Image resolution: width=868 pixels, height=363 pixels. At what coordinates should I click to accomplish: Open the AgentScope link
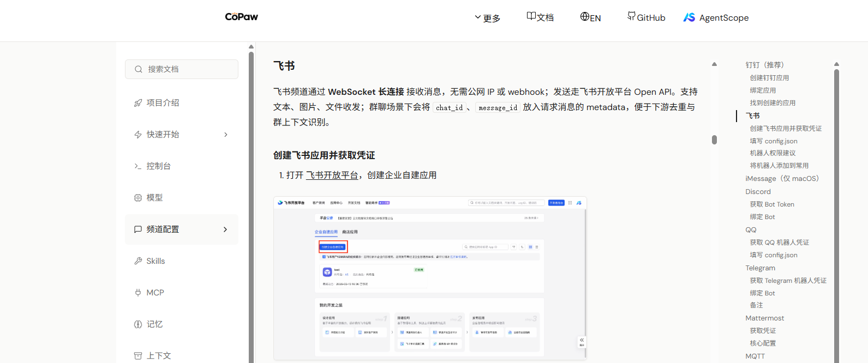pos(716,17)
